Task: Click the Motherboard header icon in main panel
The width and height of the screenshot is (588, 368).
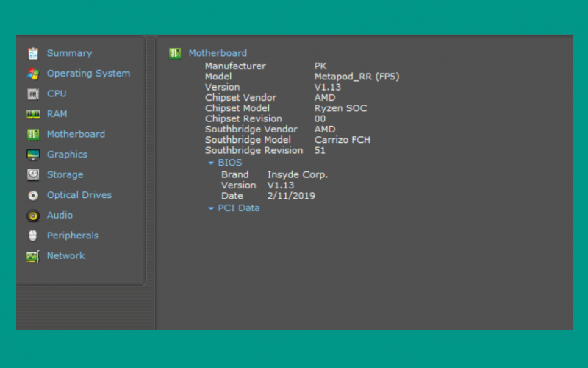Action: coord(175,53)
